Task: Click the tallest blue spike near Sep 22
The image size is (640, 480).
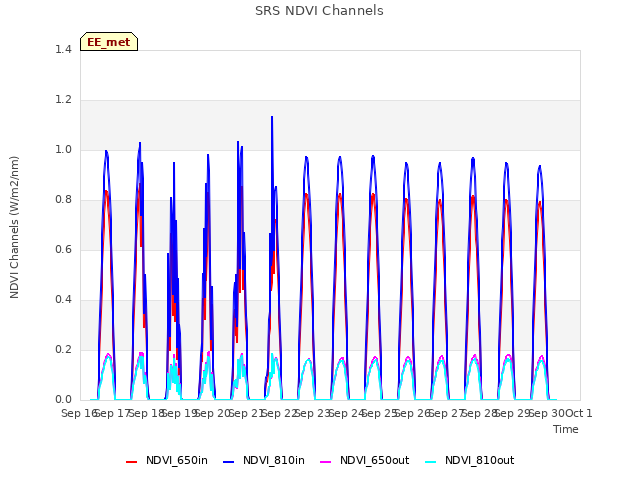Action: pos(272,118)
